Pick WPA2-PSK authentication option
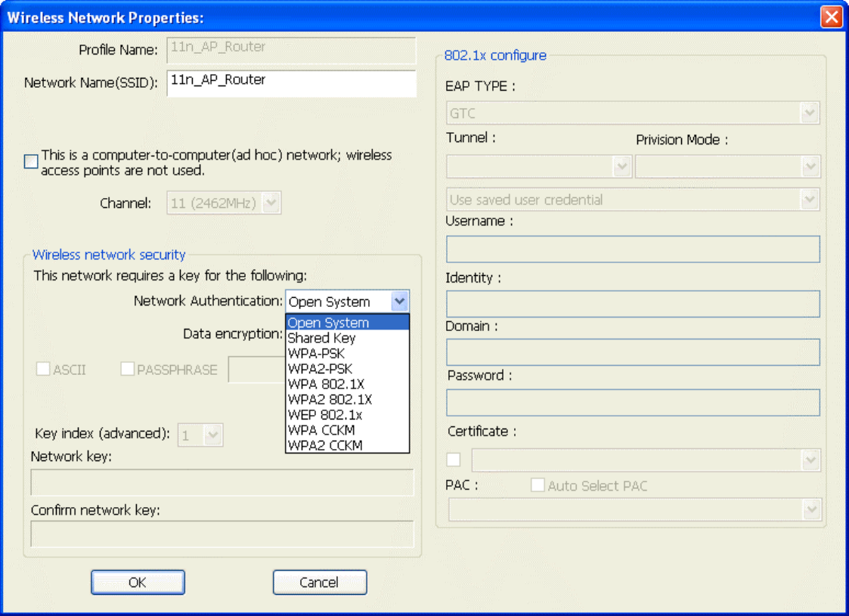The height and width of the screenshot is (616, 849). (x=318, y=369)
